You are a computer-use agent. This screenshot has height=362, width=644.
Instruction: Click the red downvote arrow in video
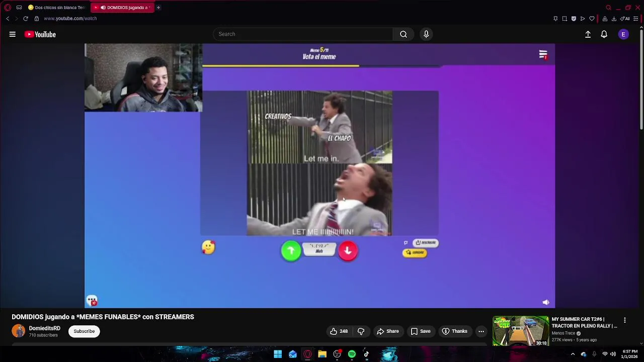(348, 250)
